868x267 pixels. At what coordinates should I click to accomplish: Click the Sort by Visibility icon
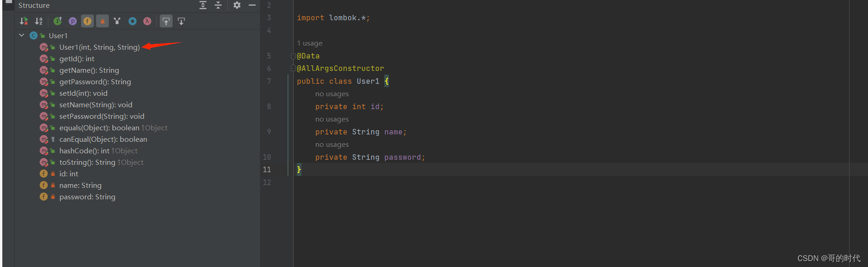(x=24, y=21)
